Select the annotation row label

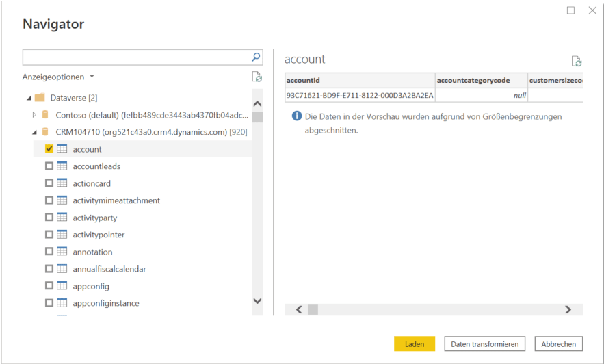tap(92, 252)
